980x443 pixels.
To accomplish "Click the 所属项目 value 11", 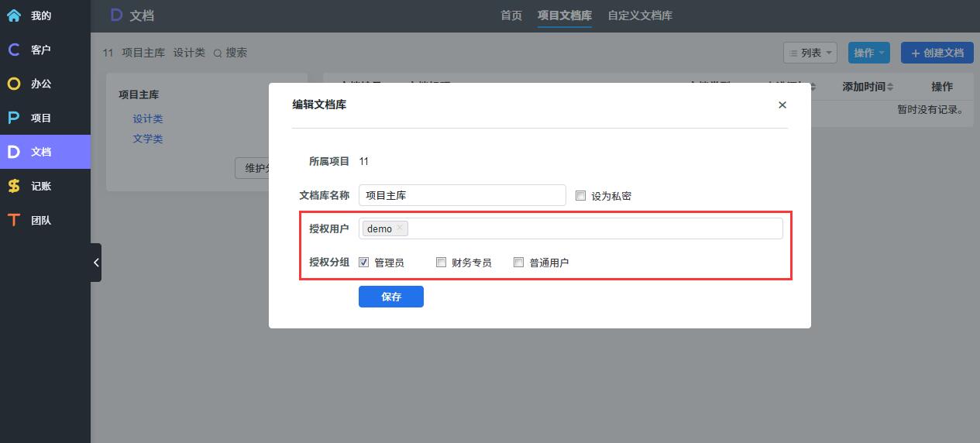I will [364, 161].
